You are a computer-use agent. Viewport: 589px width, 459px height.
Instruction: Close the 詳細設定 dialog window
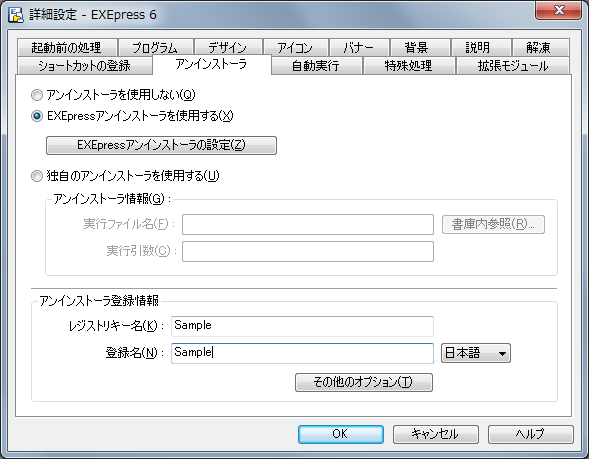click(x=559, y=10)
